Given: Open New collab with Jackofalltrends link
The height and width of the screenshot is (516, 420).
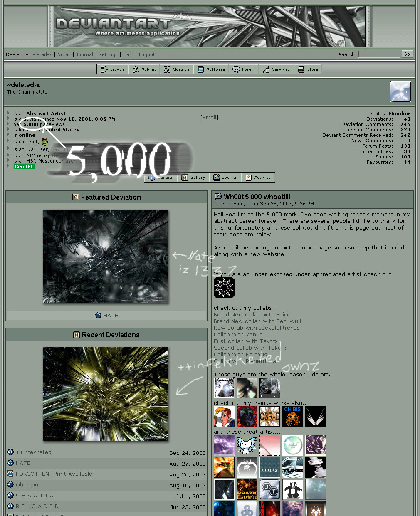Looking at the screenshot, I should pos(257,328).
